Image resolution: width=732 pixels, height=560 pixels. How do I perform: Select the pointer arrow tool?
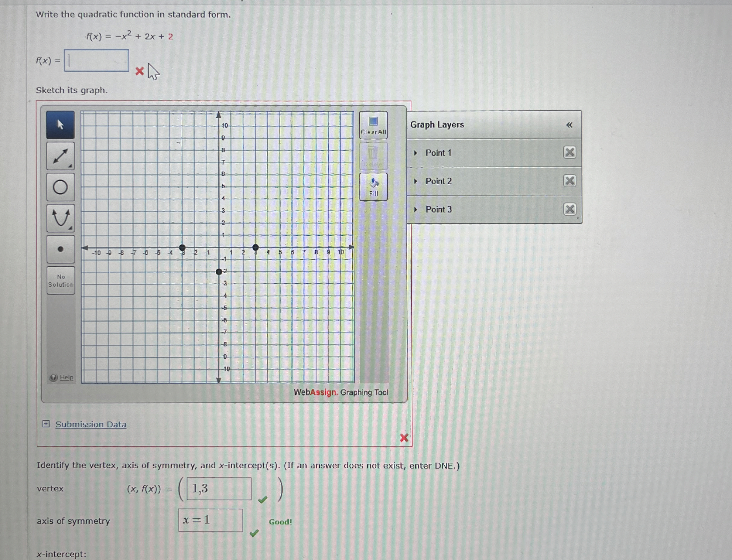click(60, 125)
